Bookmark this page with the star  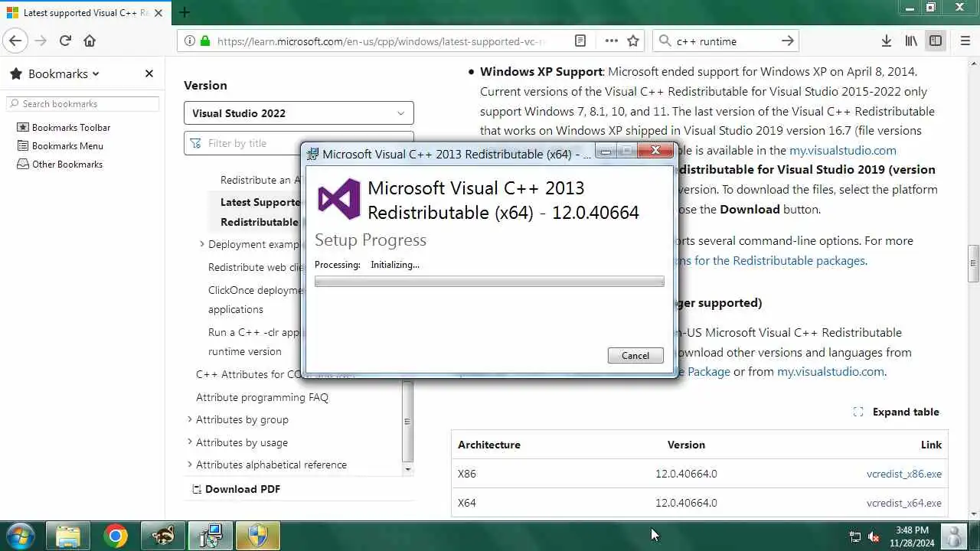(x=633, y=41)
